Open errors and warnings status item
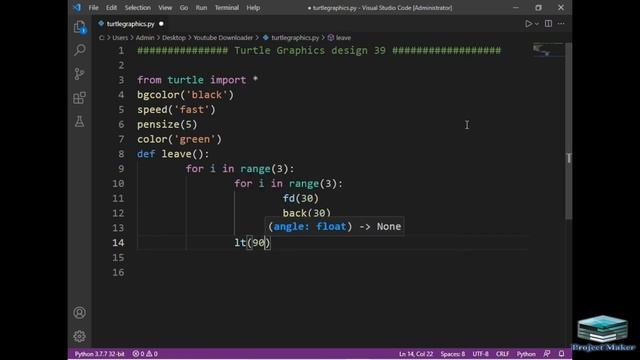640x360 pixels. coord(145,354)
